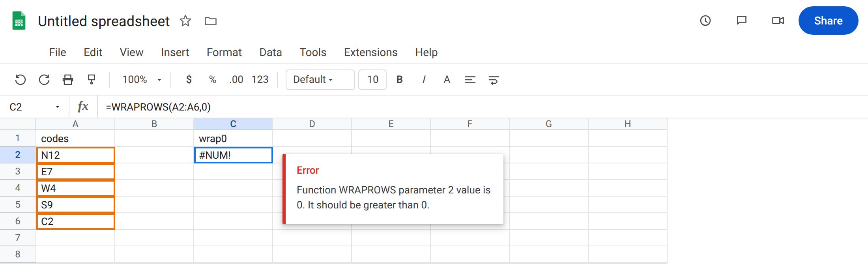The image size is (868, 270).
Task: Select row 2 header
Action: (18, 155)
